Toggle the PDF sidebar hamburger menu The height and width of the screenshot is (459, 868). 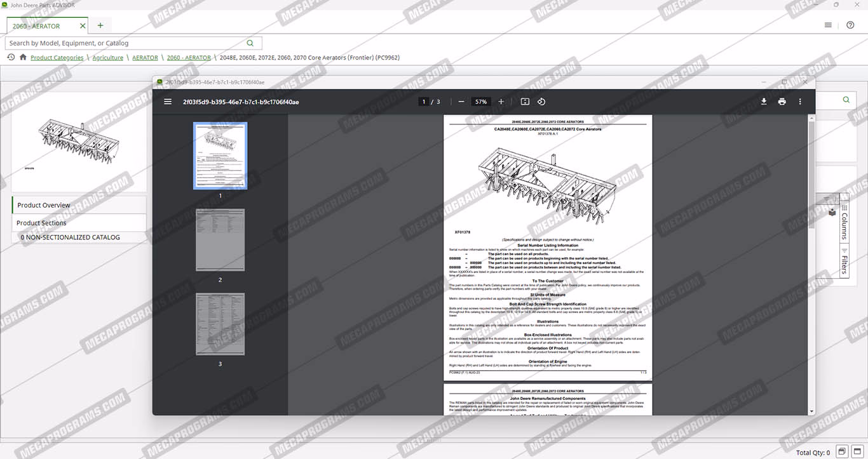(x=168, y=102)
